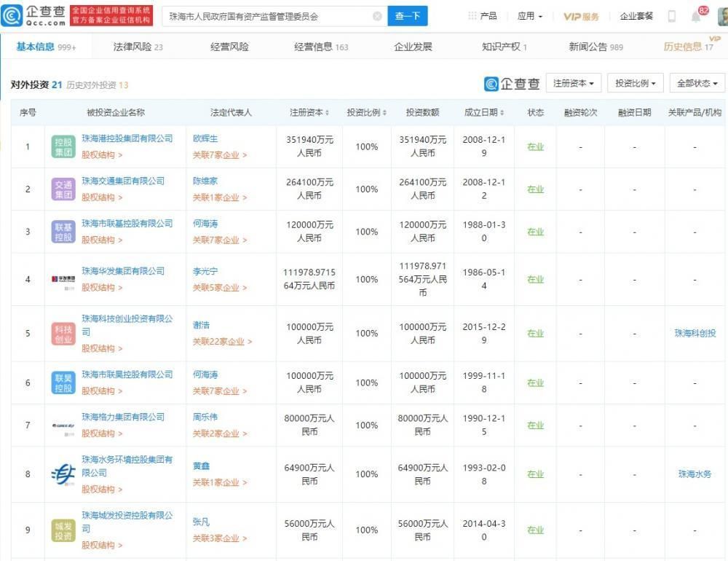Open legal representative 李光宁
Image resolution: width=728 pixels, height=561 pixels.
[205, 272]
